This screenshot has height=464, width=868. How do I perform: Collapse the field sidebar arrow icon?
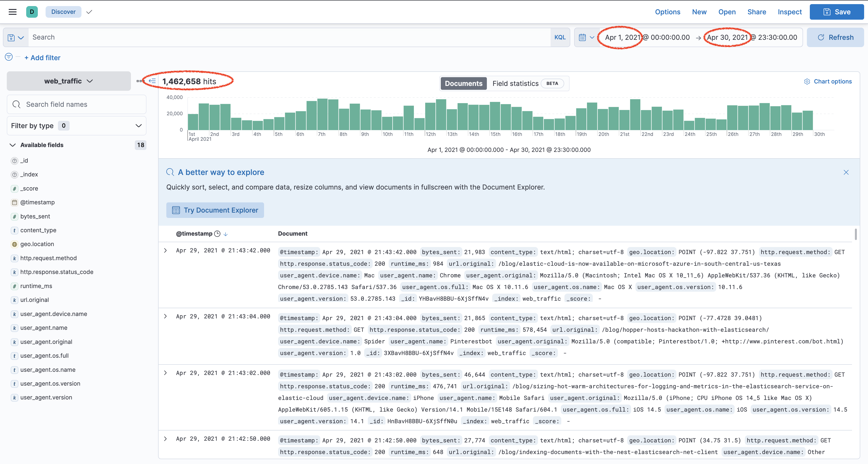tap(152, 81)
